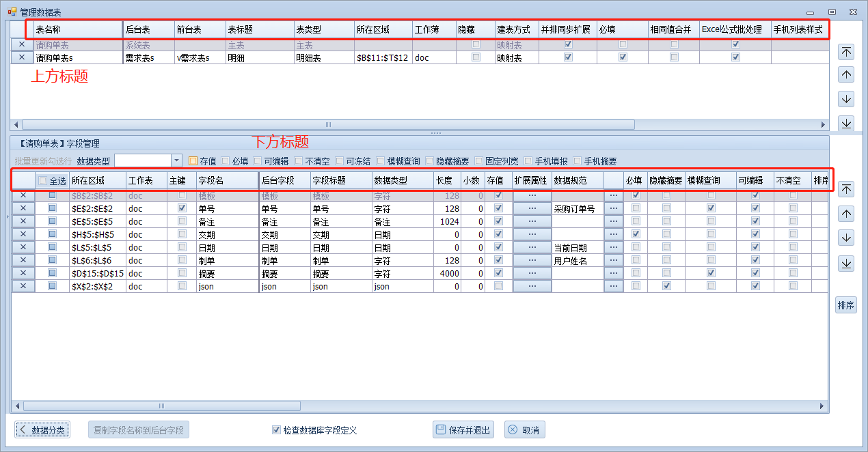Click move-to-top arrow beside upper table grid
The height and width of the screenshot is (452, 868).
(846, 52)
